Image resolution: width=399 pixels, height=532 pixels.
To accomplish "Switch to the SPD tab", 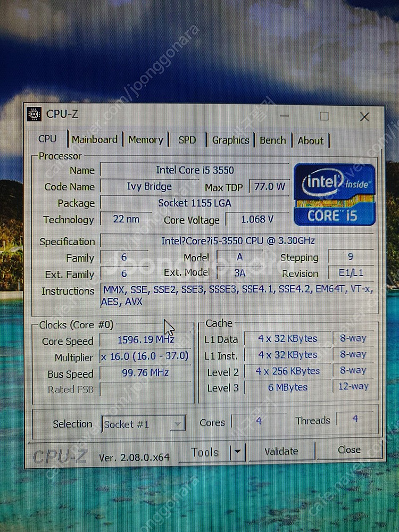I will 187,140.
